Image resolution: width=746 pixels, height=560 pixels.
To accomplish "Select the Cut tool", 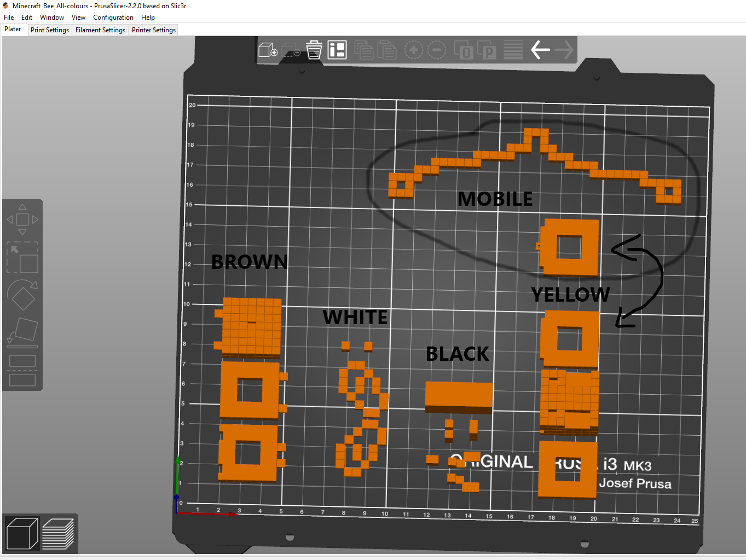I will pyautogui.click(x=22, y=371).
